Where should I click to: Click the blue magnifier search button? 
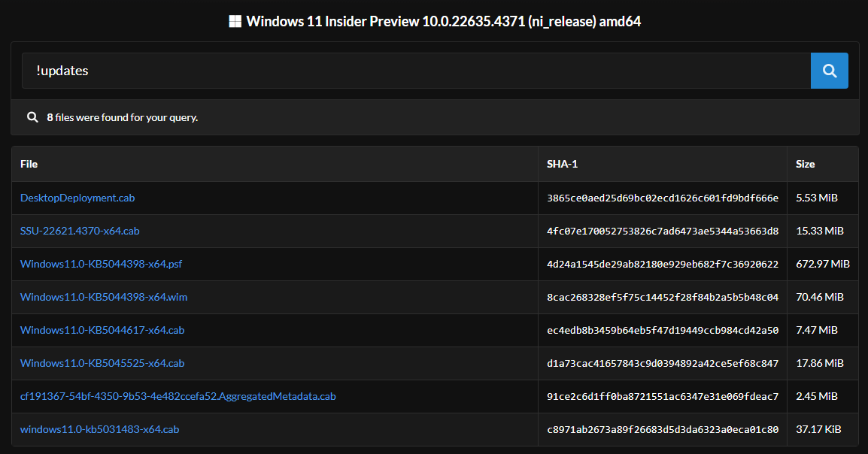point(829,71)
